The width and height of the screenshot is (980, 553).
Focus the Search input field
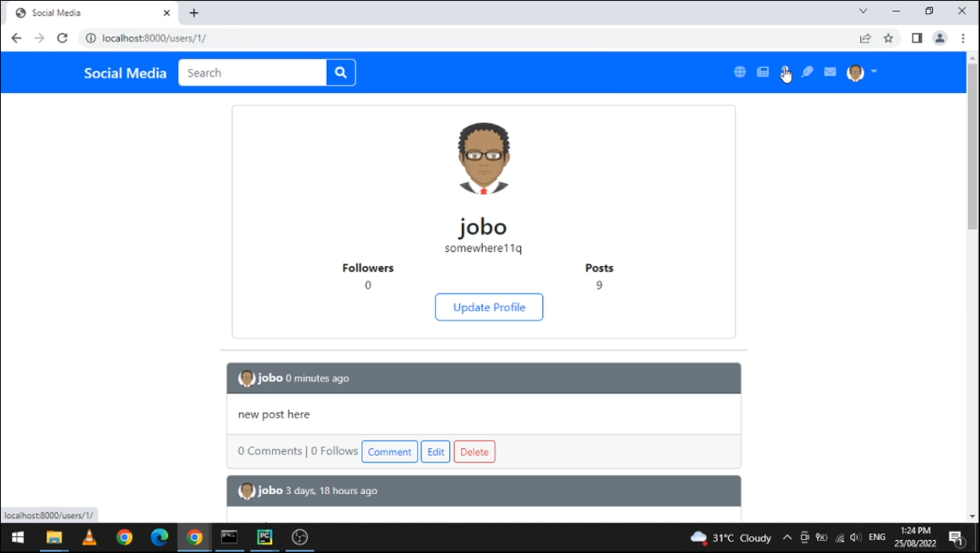(x=252, y=72)
